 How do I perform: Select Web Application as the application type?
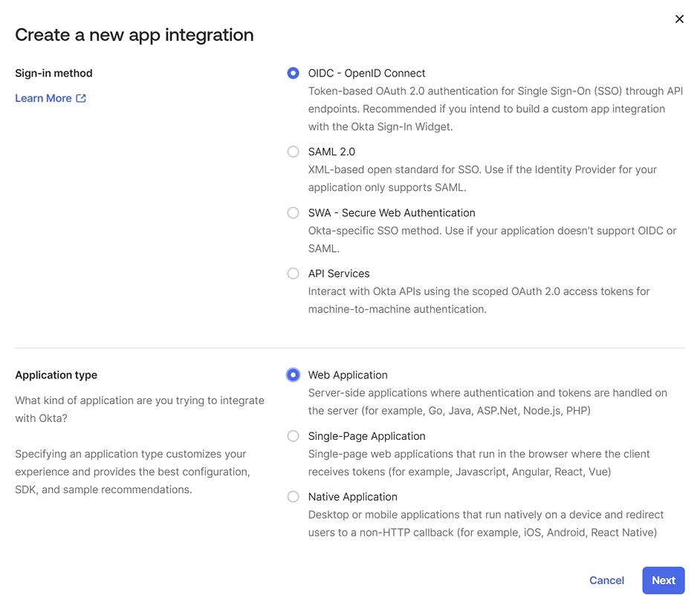tap(294, 374)
